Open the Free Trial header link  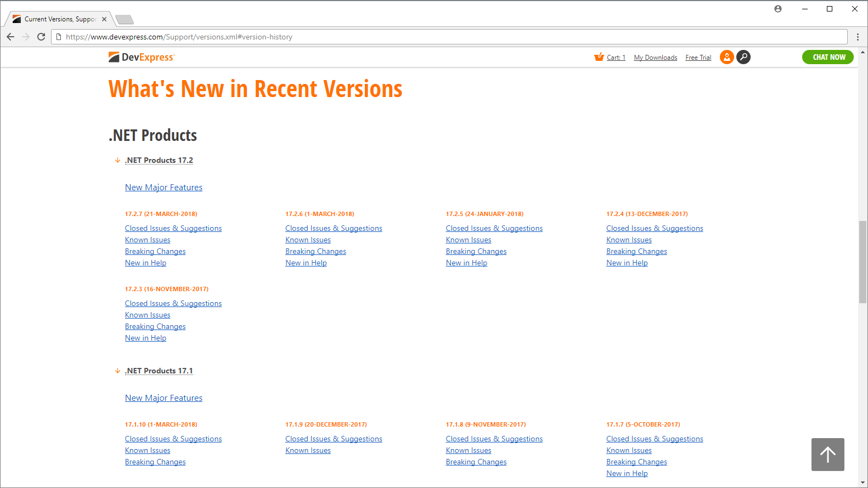click(698, 58)
